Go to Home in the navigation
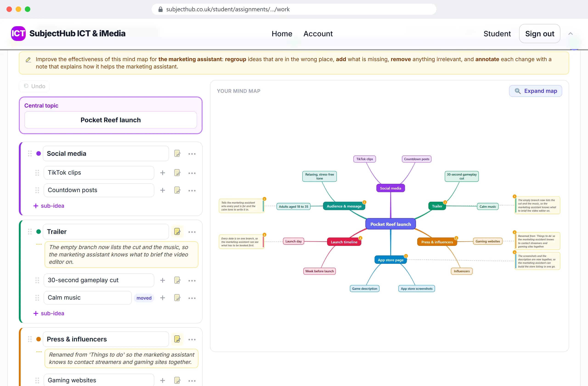Image resolution: width=588 pixels, height=386 pixels. 282,34
